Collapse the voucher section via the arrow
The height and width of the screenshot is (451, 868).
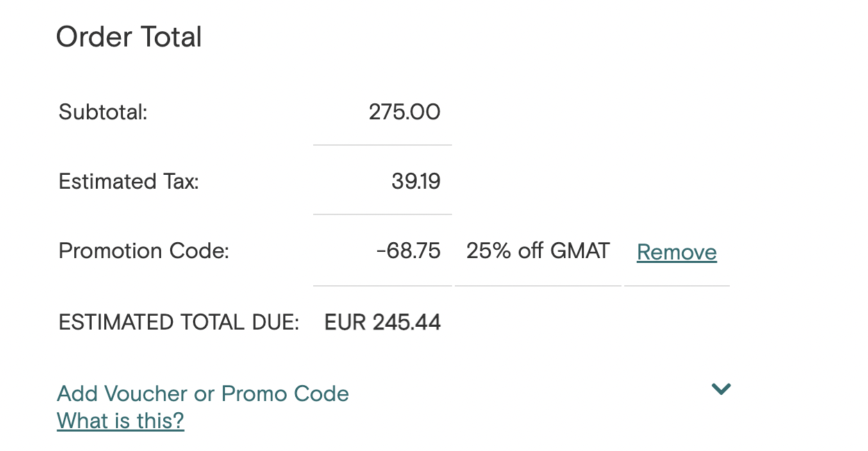click(721, 389)
